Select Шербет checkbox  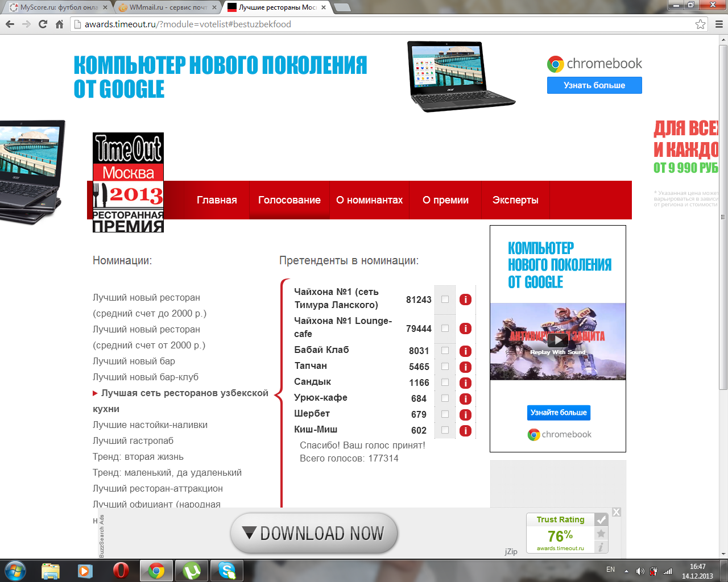click(445, 415)
